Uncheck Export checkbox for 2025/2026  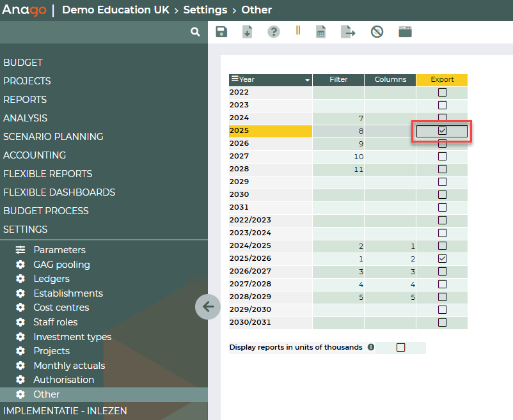[x=442, y=258]
